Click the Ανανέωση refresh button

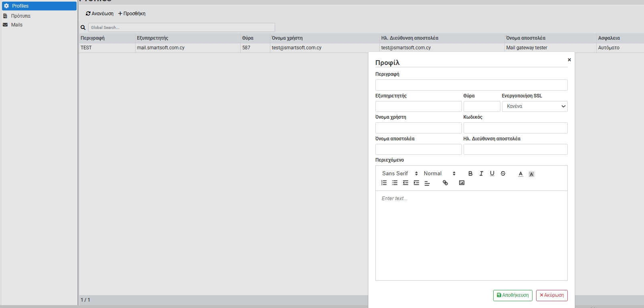coord(99,14)
